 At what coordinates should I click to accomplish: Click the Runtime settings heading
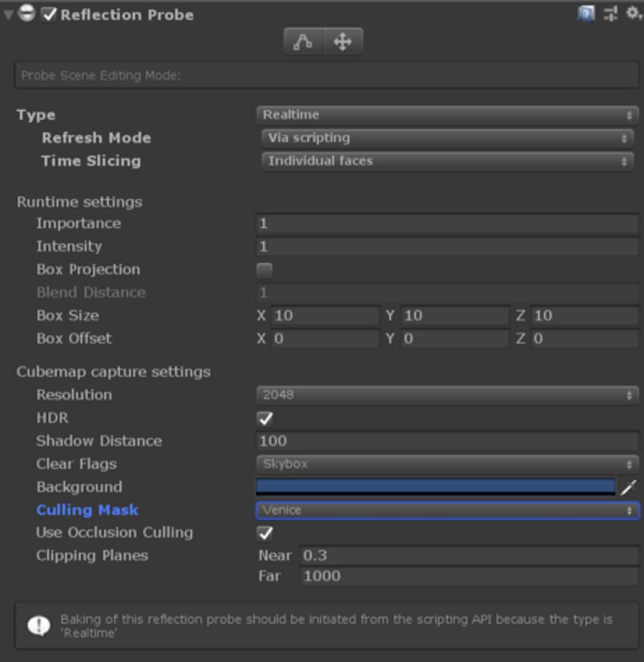(x=79, y=202)
